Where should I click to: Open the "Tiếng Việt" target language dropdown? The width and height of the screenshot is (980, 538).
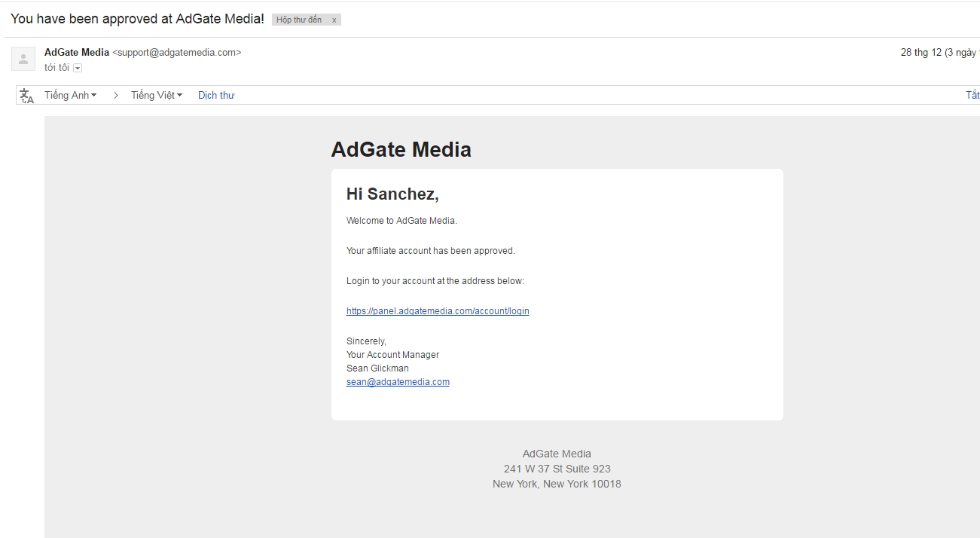157,96
